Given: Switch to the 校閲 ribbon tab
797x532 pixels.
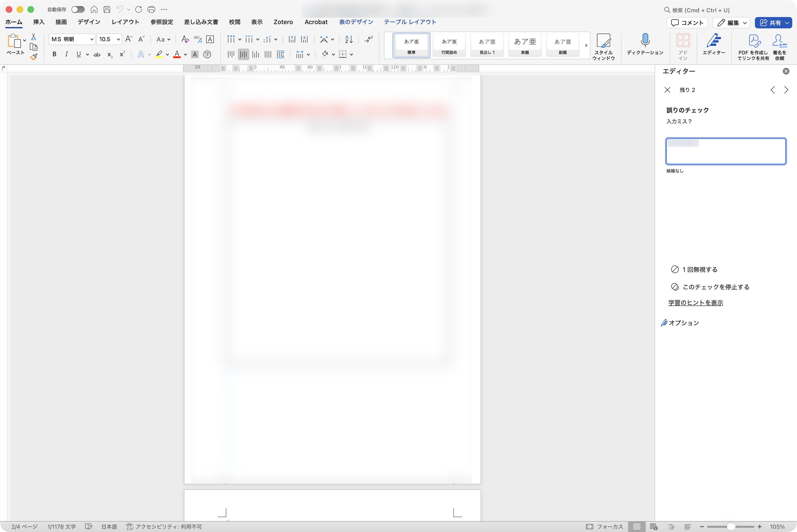Looking at the screenshot, I should pos(235,22).
